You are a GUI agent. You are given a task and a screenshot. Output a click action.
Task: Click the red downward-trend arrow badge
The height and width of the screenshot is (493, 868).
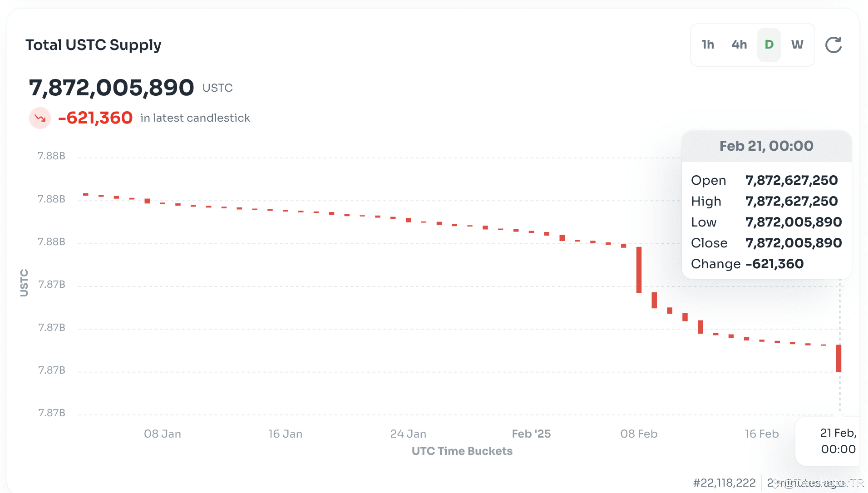click(40, 118)
